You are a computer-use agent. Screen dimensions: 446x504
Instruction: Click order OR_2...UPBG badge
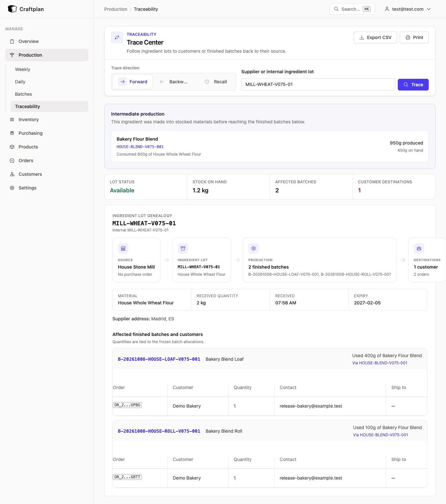[x=127, y=405]
